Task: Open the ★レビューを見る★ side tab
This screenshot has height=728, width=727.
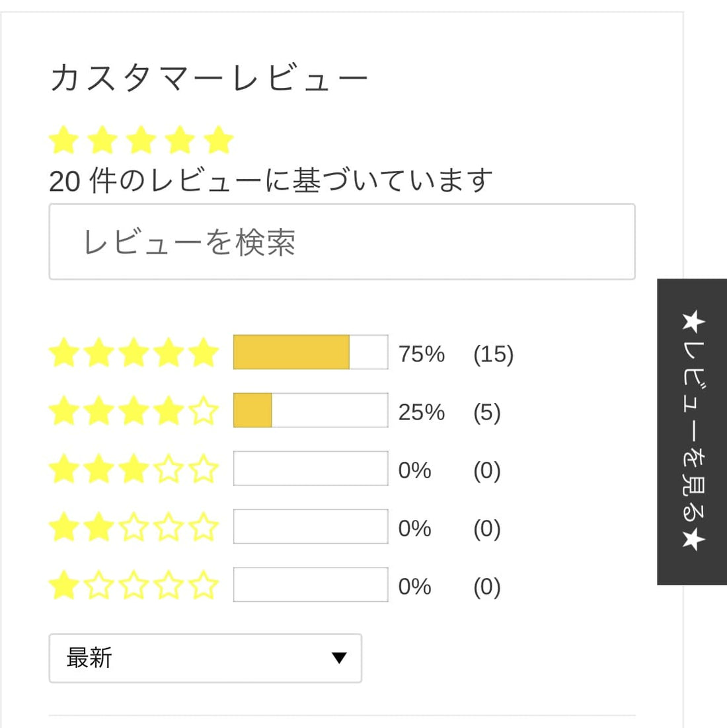Action: 692,431
